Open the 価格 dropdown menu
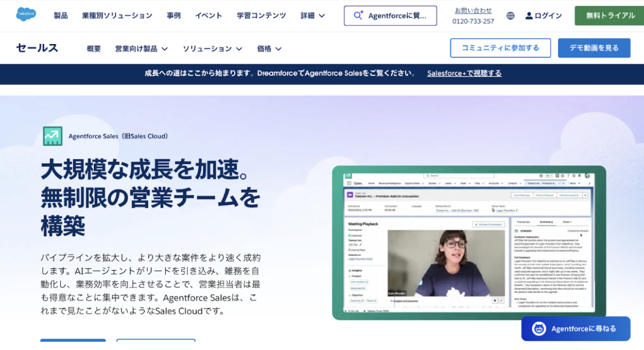The width and height of the screenshot is (644, 350). click(269, 49)
